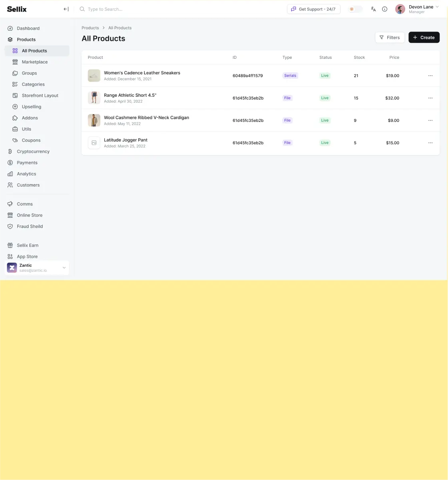Open the Coupons menu item
The width and height of the screenshot is (448, 480).
(31, 140)
